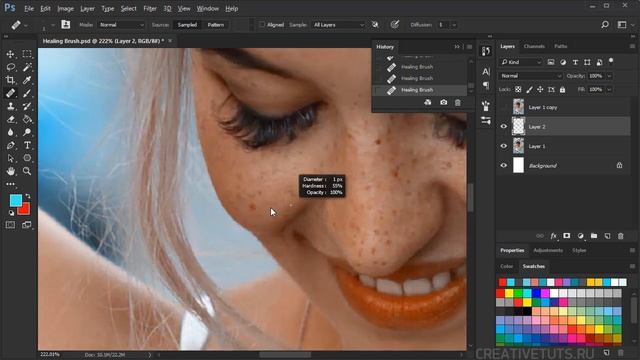Swap foreground and background colors

pyautogui.click(x=28, y=196)
